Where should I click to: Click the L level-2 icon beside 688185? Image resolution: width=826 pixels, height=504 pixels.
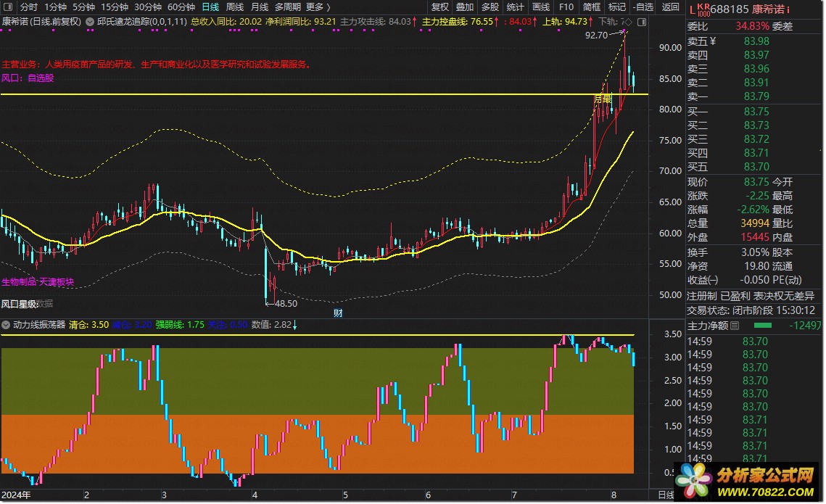click(692, 9)
